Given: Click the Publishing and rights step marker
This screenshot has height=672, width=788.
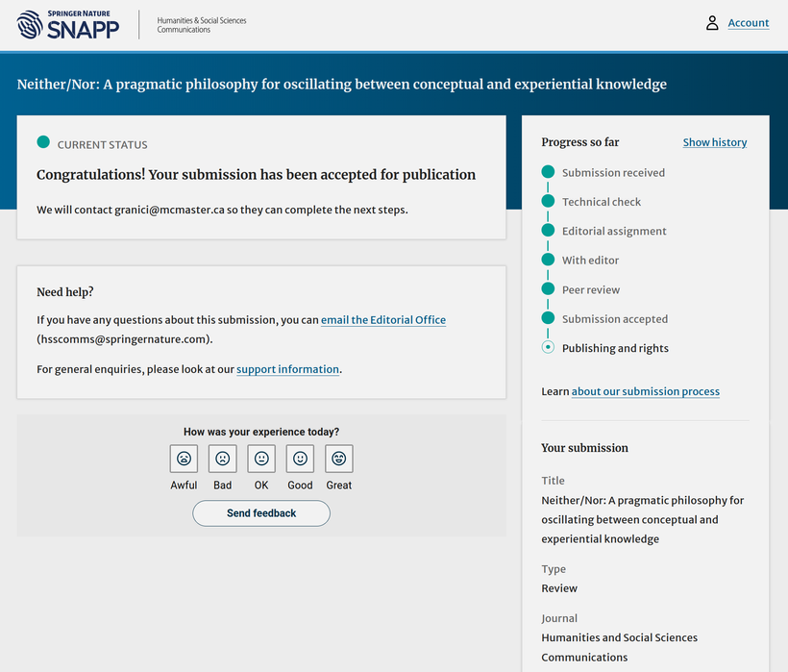Looking at the screenshot, I should tap(548, 347).
